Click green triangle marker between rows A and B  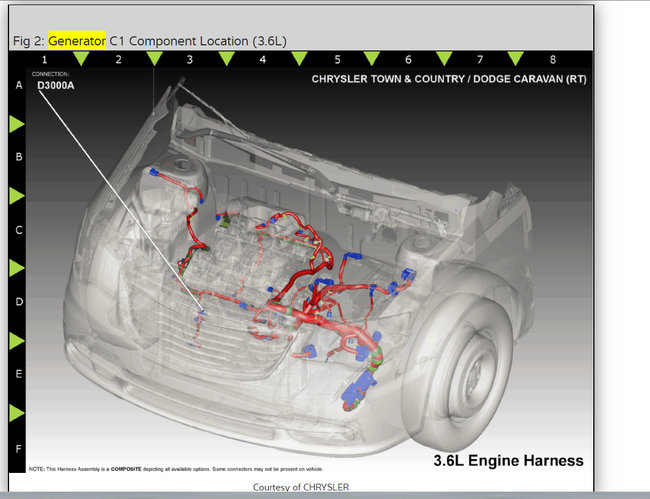pos(17,124)
